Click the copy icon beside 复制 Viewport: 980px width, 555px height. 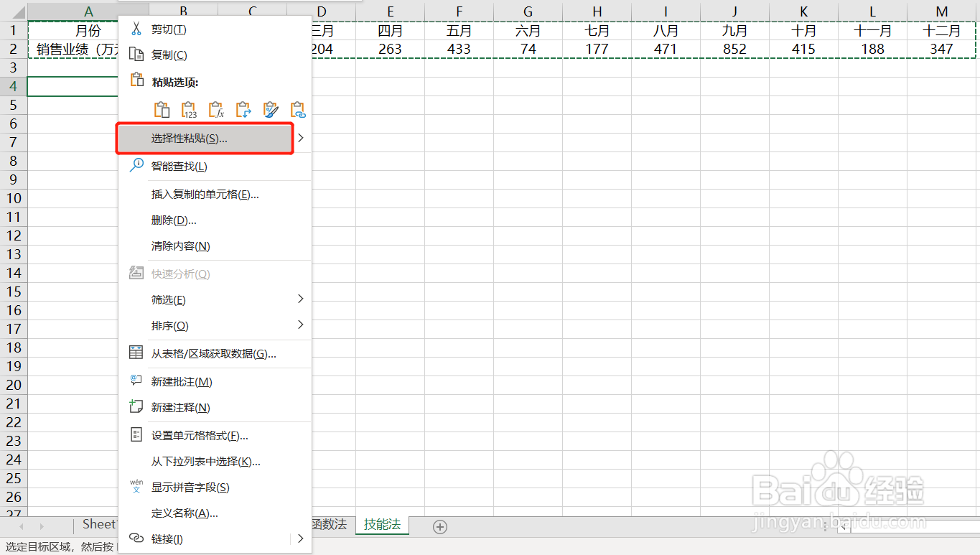[136, 55]
